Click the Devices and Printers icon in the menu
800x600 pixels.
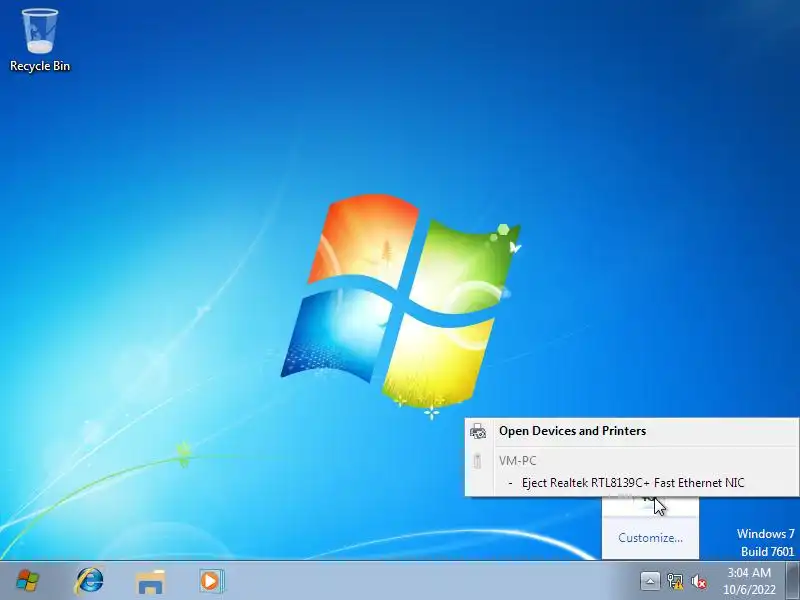(x=478, y=431)
